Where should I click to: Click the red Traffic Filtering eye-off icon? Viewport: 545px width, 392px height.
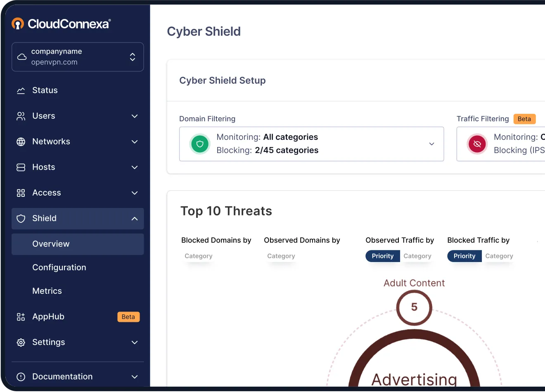[477, 144]
